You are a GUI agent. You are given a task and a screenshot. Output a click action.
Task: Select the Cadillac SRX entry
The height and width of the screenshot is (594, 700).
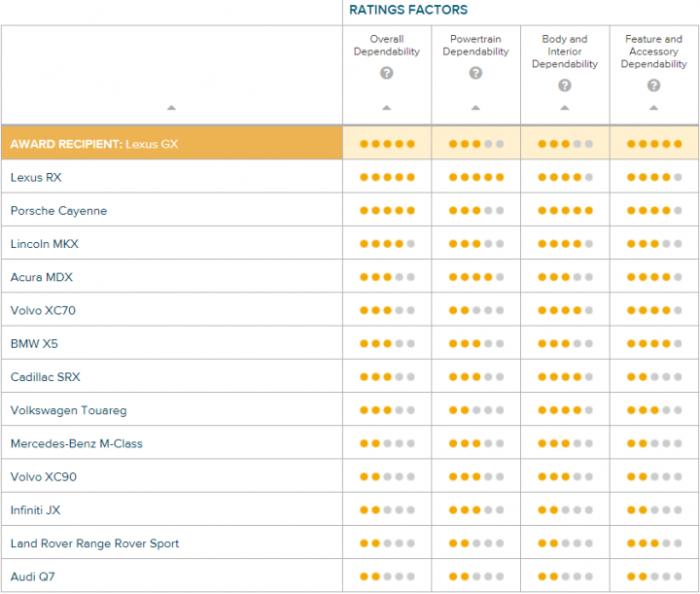pos(45,376)
